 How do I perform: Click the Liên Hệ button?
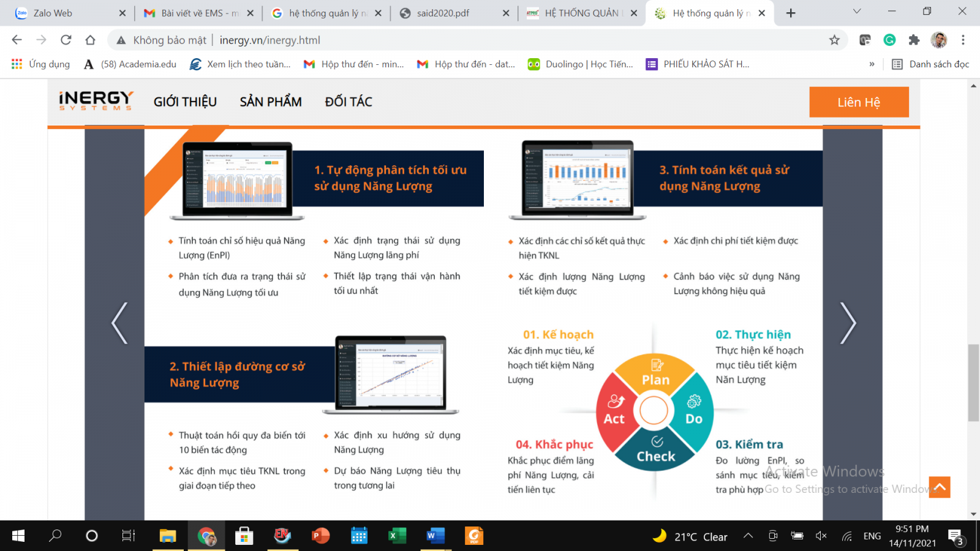[859, 102]
